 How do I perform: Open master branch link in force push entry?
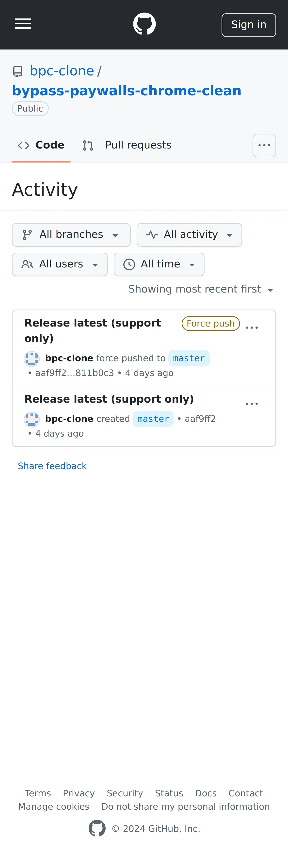pos(189,358)
